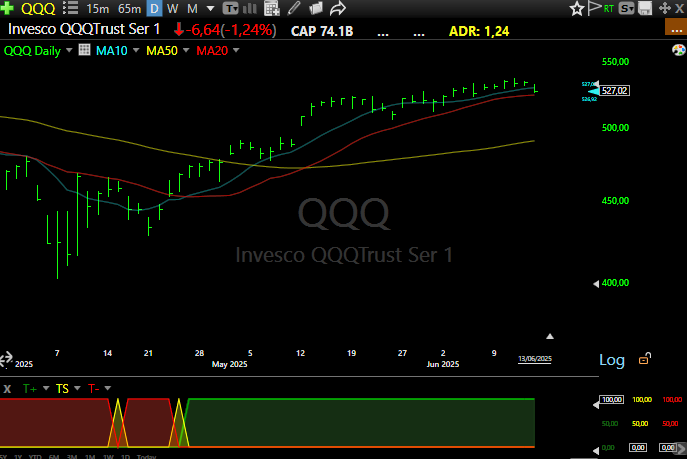Close indicator pane with gray X
This screenshot has height=459, width=687.
click(x=7, y=389)
